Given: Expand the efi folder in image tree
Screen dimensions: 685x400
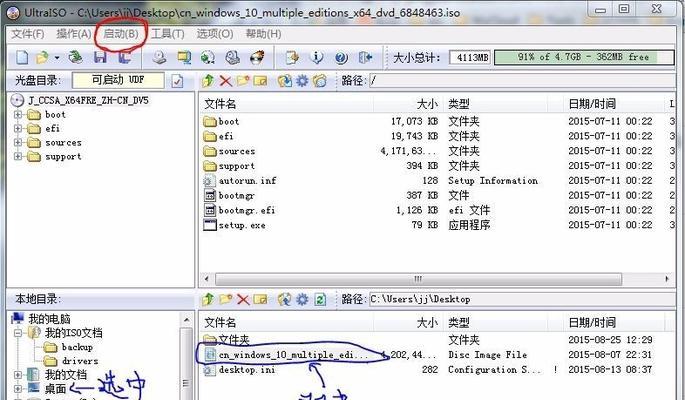Looking at the screenshot, I should (18, 128).
